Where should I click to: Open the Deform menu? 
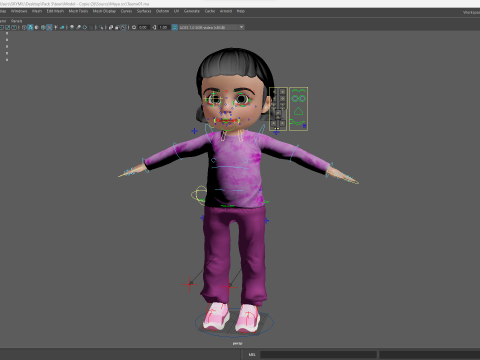162,11
